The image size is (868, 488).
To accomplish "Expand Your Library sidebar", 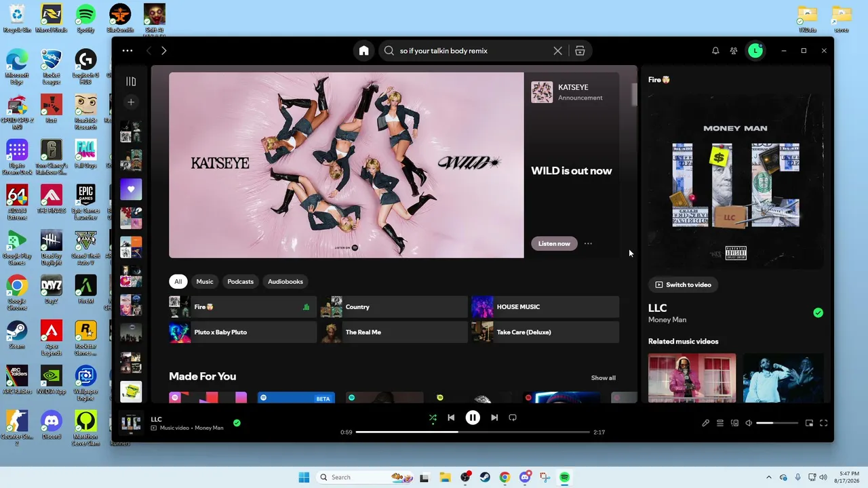I will tap(131, 81).
